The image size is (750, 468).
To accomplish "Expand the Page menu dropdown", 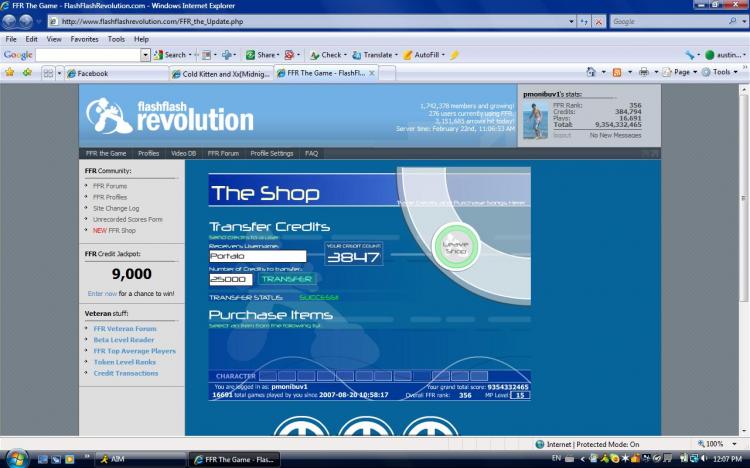I will [x=695, y=72].
